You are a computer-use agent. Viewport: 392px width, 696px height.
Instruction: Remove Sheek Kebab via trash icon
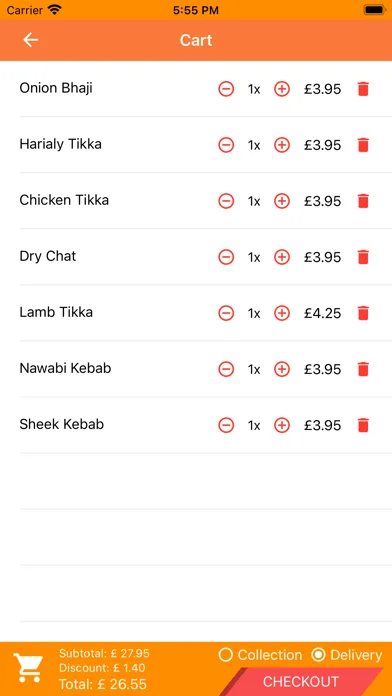(x=363, y=425)
